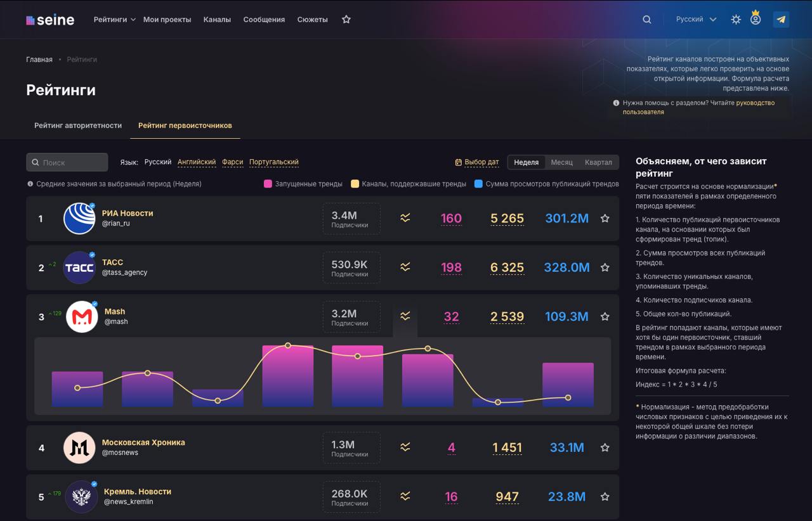
Task: Open the Mash channel name link
Action: [115, 312]
